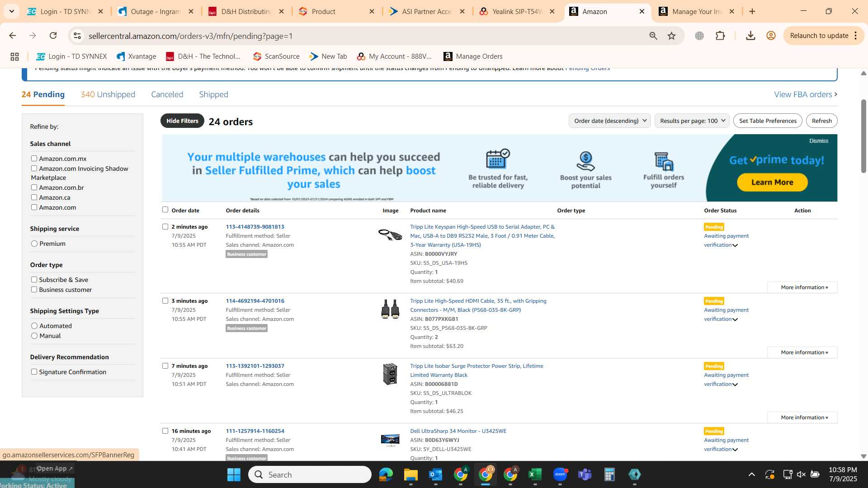The width and height of the screenshot is (868, 488).
Task: Expand Awaiting payment verification for Dell monitor order
Action: [x=735, y=450]
